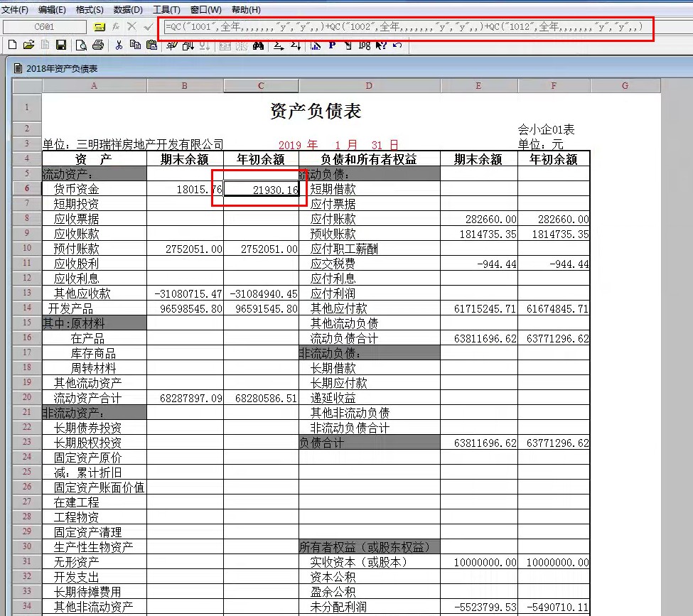
Task: Click the context help arrow icon
Action: click(381, 45)
